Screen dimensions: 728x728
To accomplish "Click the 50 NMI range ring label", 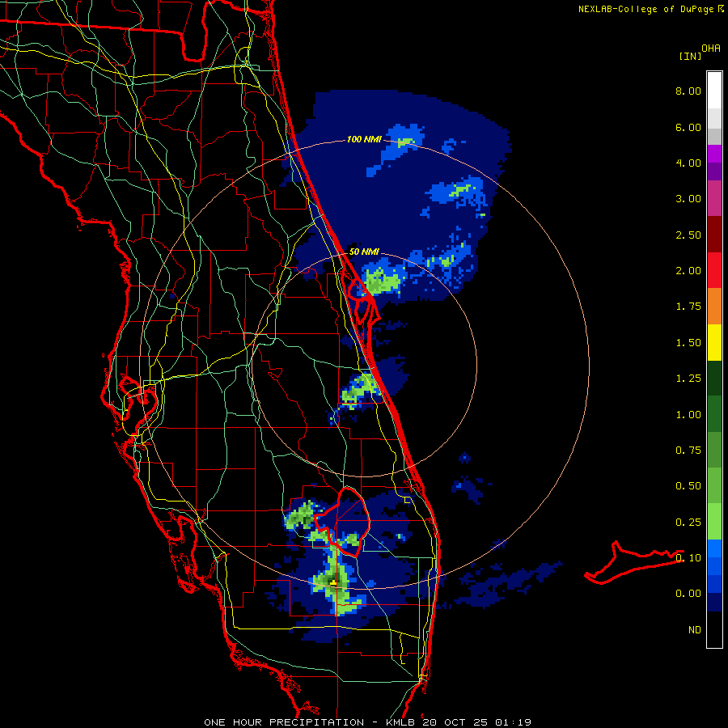I will pos(364,252).
